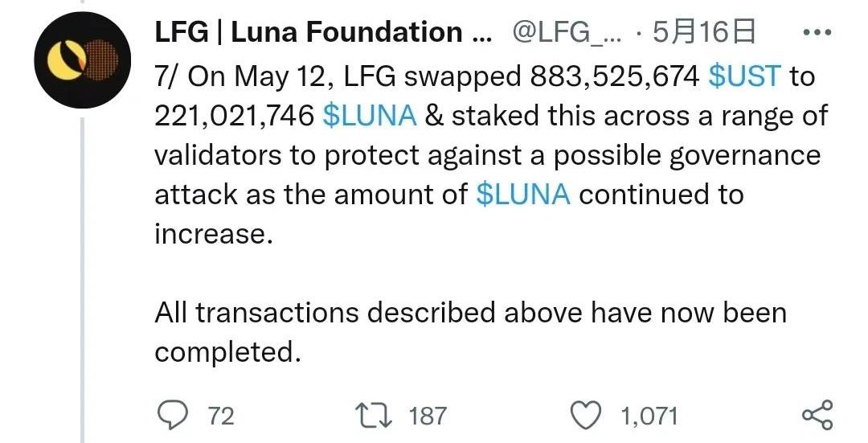This screenshot has width=868, height=443.
Task: Click the vertical thread line below avatar
Action: 81,281
